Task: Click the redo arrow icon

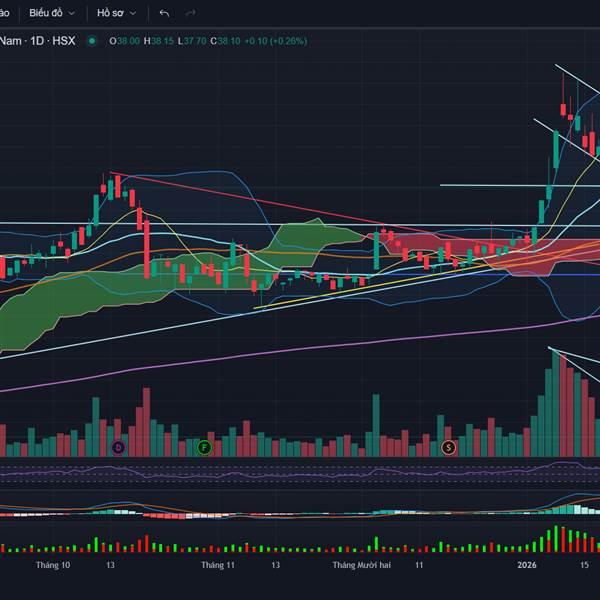Action: 190,13
